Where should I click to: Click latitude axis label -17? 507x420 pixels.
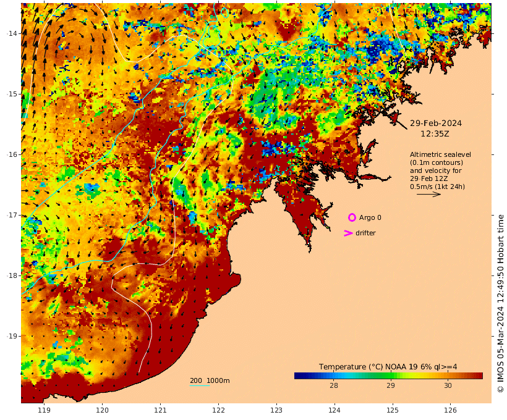pos(12,215)
